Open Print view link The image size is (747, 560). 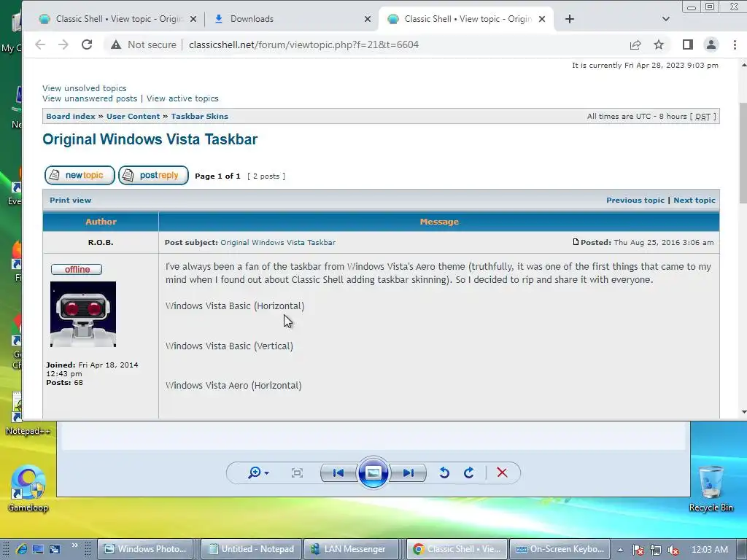click(x=71, y=200)
